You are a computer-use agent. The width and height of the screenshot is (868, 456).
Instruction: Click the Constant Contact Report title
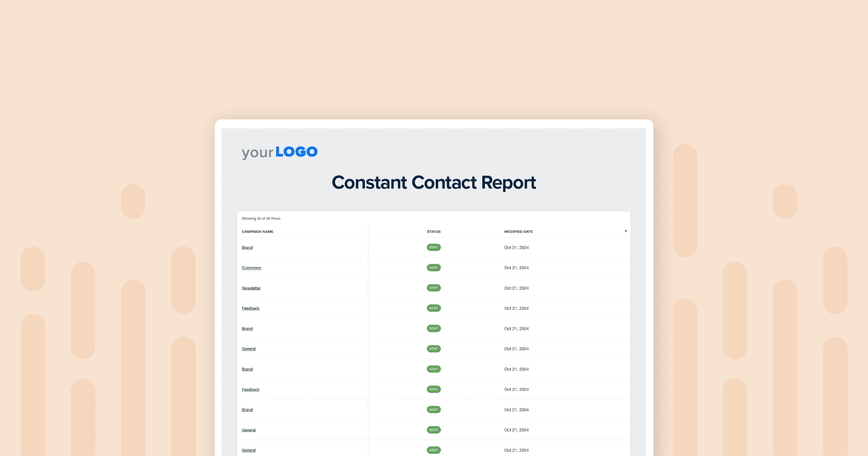point(434,182)
